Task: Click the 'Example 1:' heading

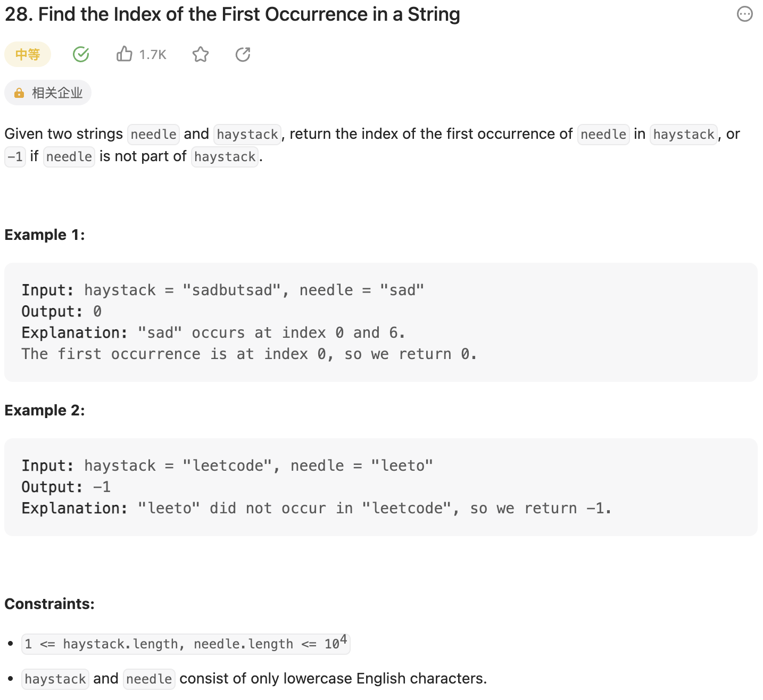Action: tap(45, 235)
